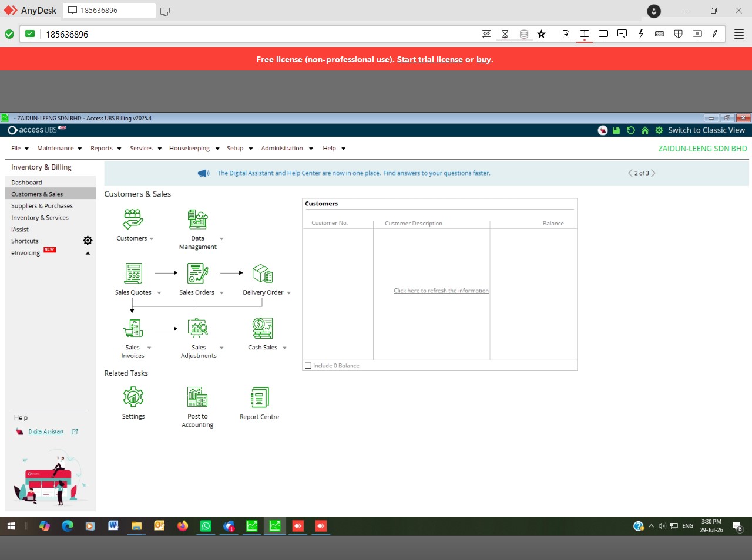Open the Delivery Order icon
The height and width of the screenshot is (560, 752).
(x=262, y=274)
